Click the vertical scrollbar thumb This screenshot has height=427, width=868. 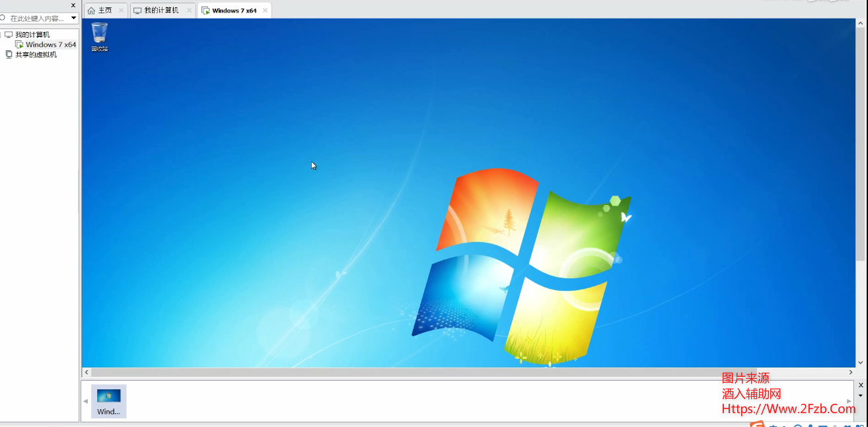point(860,143)
